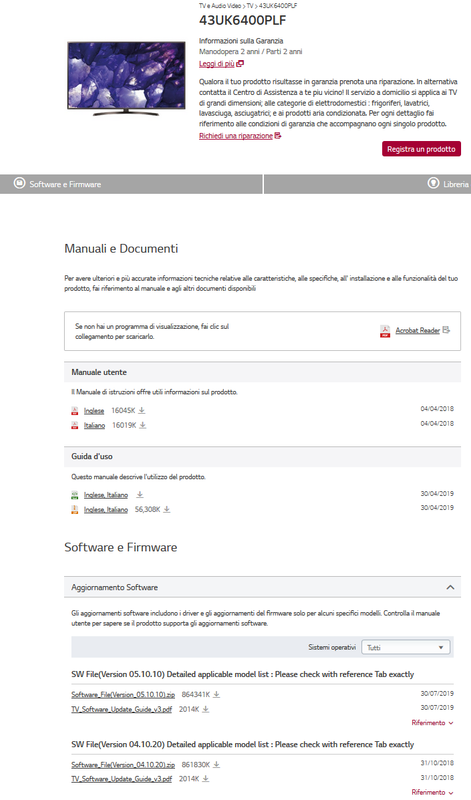The width and height of the screenshot is (471, 800).
Task: Expand Riferimento under Version 04.10.20
Action: pos(432,792)
